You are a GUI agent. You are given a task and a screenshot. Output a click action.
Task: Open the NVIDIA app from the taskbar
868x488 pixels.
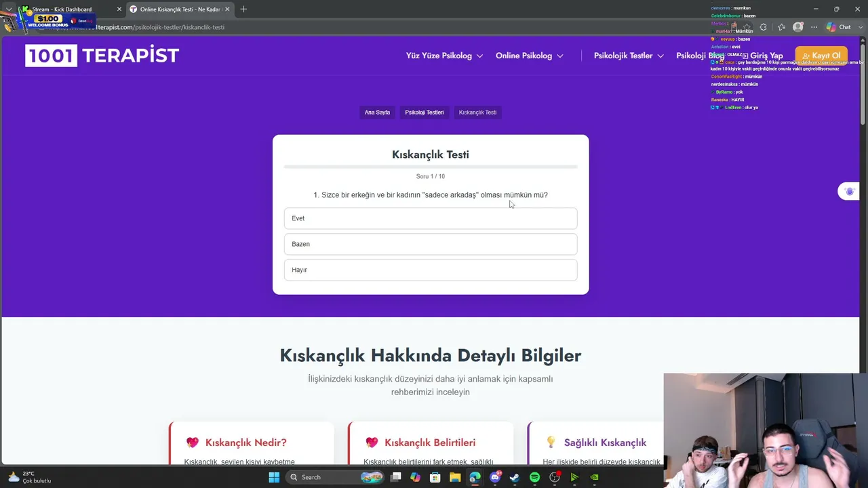(594, 477)
